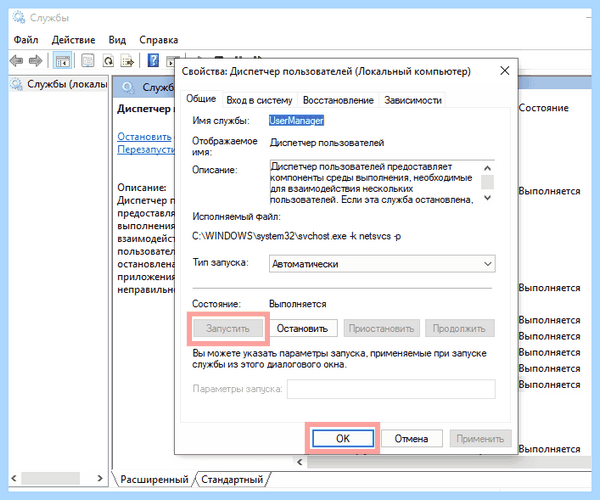
Task: Switch to Расширенный tab at bottom
Action: 154,479
